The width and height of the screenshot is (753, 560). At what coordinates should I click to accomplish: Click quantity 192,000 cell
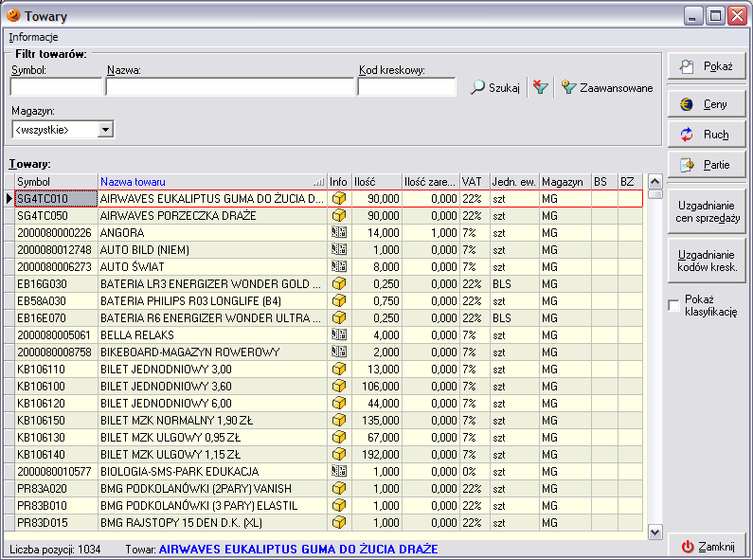tap(377, 454)
